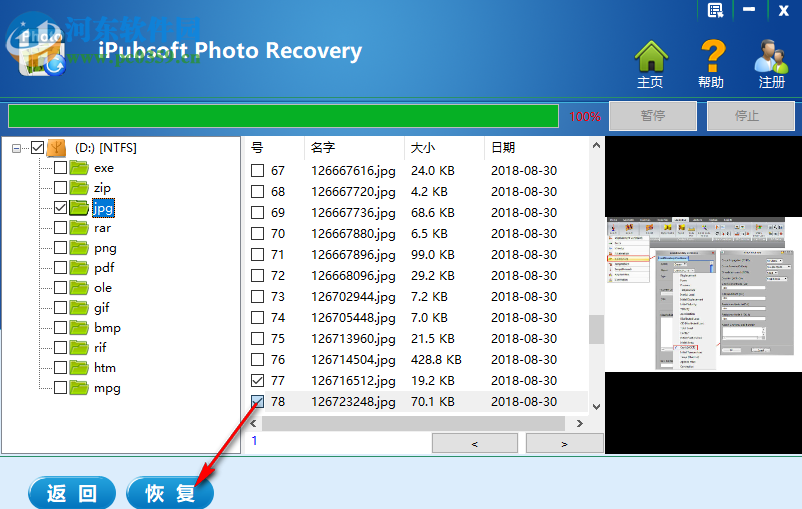The width and height of the screenshot is (802, 509).
Task: Tick the checkbox for file 126667616.jpg
Action: (257, 170)
